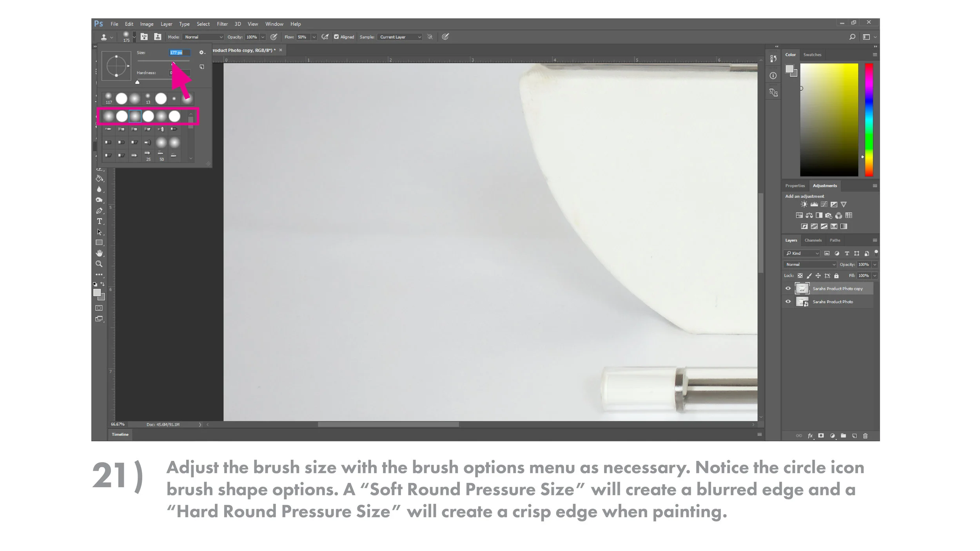Open the layer Opacity dropdown arrow

875,265
